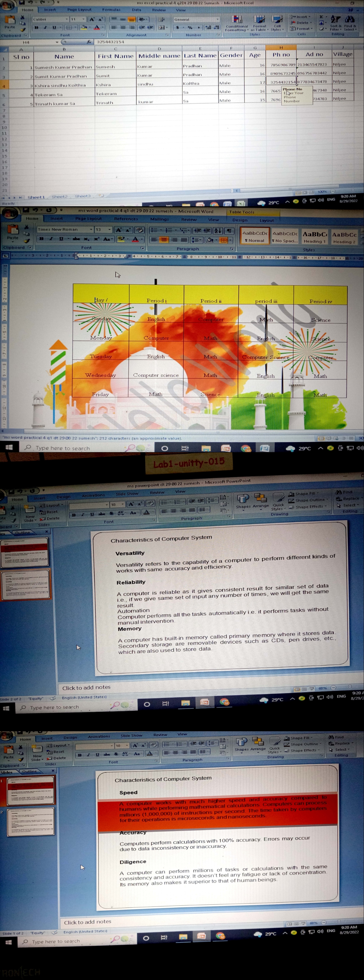364x980 pixels.
Task: Open the Calibri font name dropdown in Excel
Action: pyautogui.click(x=67, y=19)
